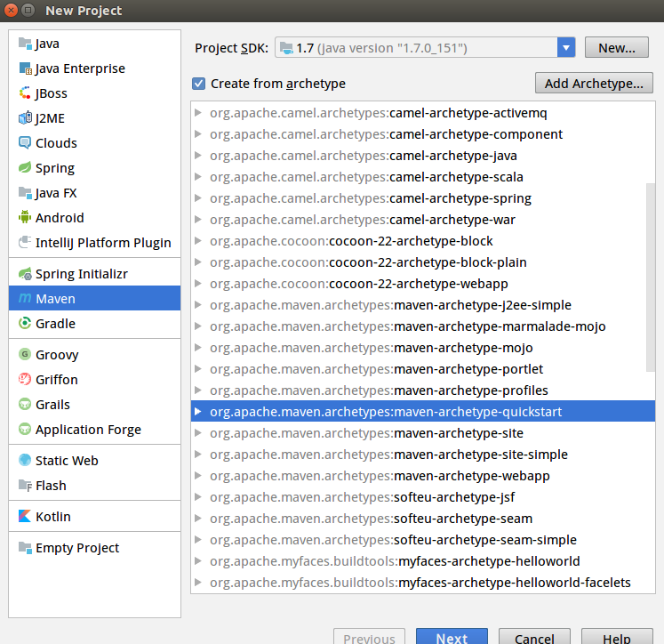Choose Empty Project type
Screen dimensions: 664x644
click(x=94, y=548)
